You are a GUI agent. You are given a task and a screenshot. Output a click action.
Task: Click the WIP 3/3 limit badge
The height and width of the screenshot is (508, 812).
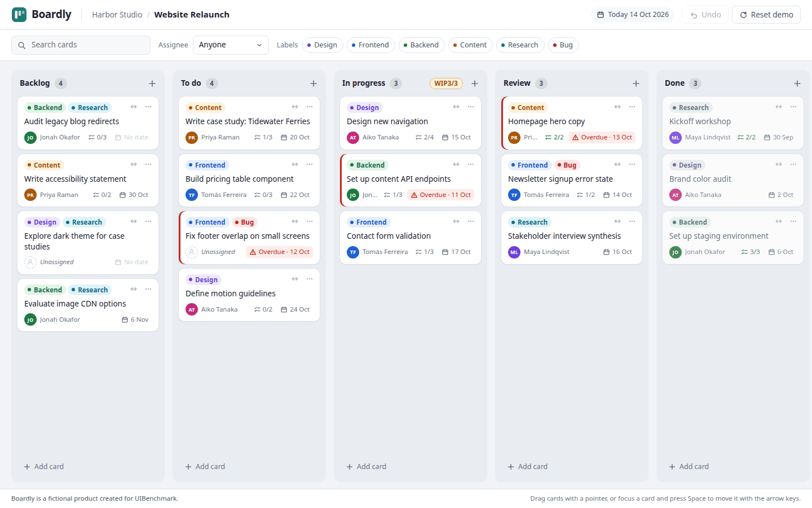click(446, 84)
